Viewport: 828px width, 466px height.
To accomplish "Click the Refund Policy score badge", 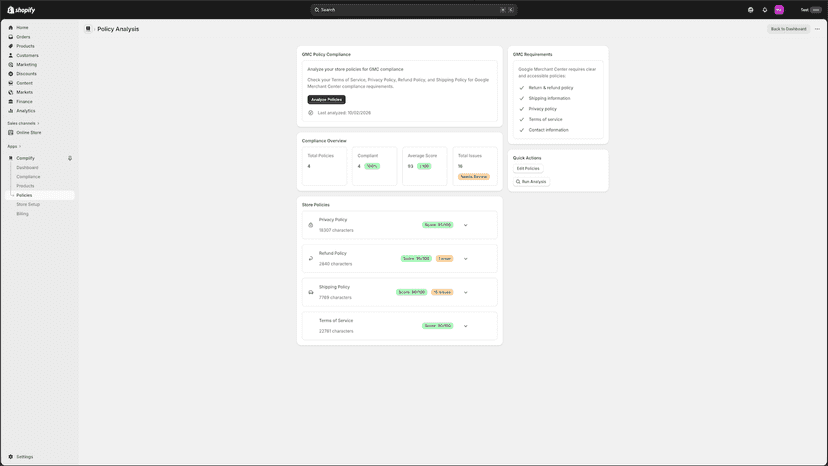I will (416, 258).
